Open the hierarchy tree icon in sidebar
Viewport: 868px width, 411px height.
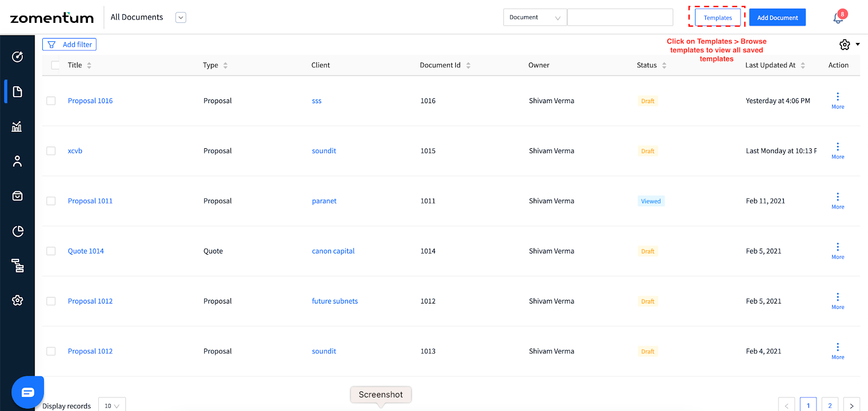click(17, 265)
